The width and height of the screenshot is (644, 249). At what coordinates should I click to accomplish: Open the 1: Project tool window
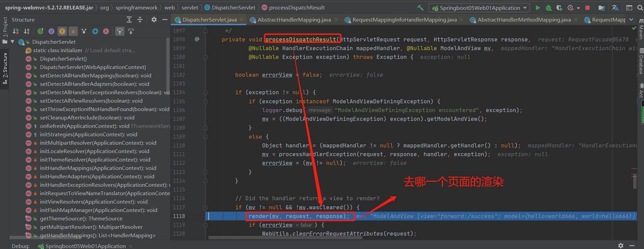(x=5, y=30)
